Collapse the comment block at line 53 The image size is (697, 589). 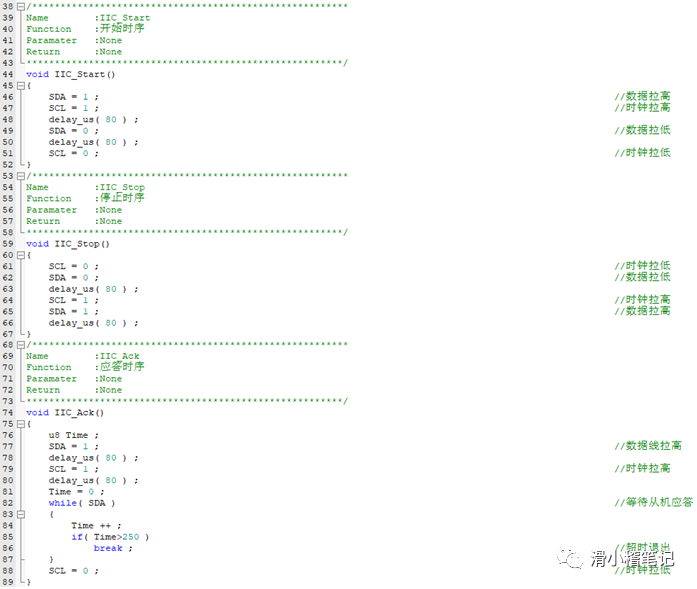20,176
